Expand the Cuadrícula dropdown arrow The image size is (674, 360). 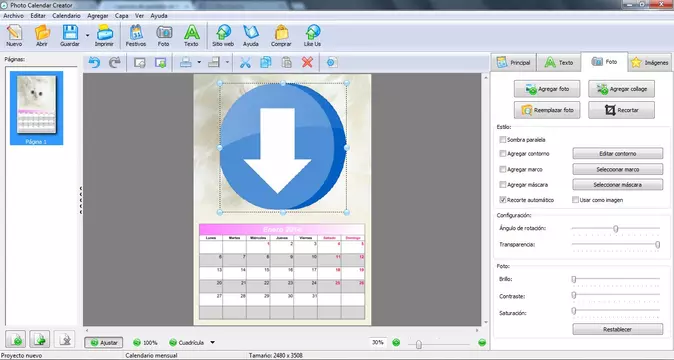click(x=212, y=342)
